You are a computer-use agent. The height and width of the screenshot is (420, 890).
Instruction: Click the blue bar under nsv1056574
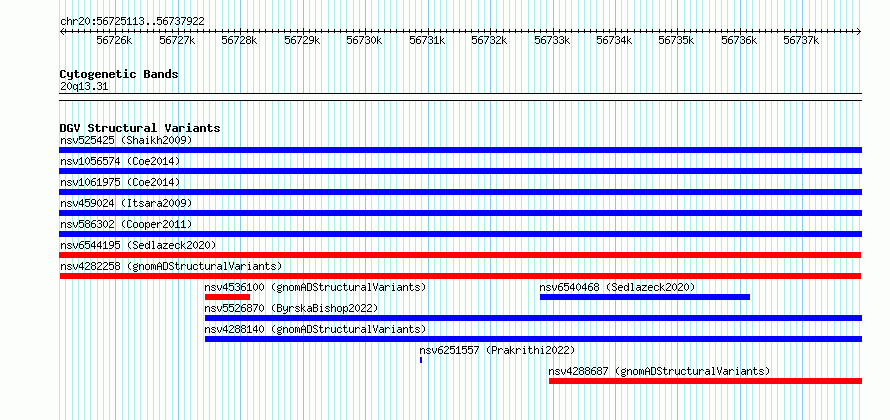(x=460, y=171)
